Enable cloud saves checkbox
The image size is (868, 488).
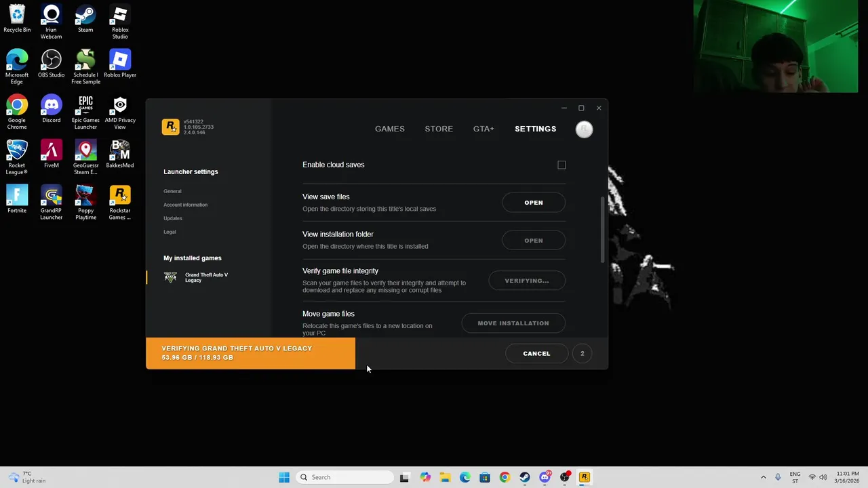[x=561, y=165]
